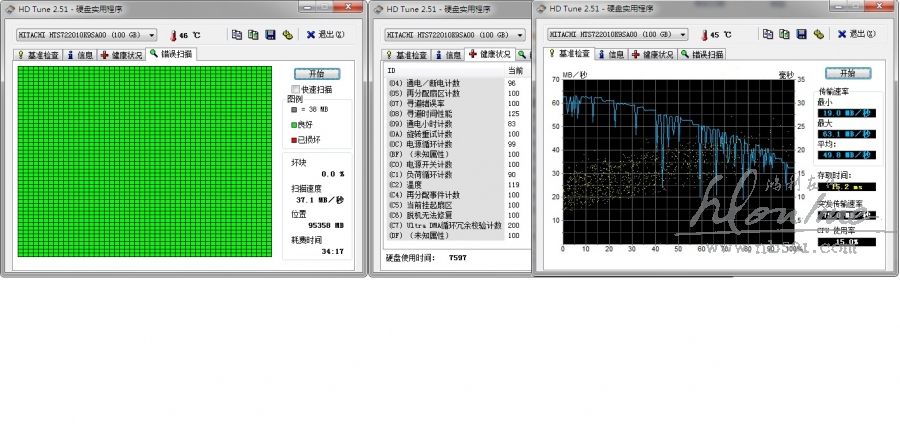
Task: Click 退出 exit button in right window
Action: (856, 34)
